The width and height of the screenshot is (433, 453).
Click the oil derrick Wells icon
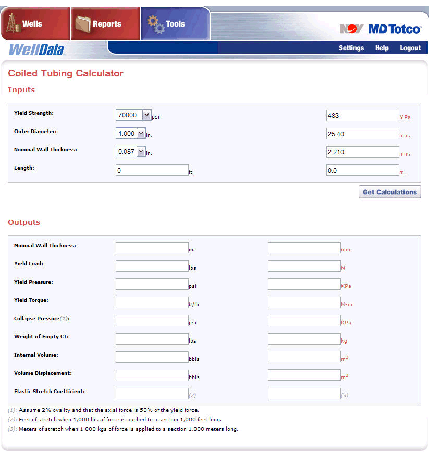(13, 23)
